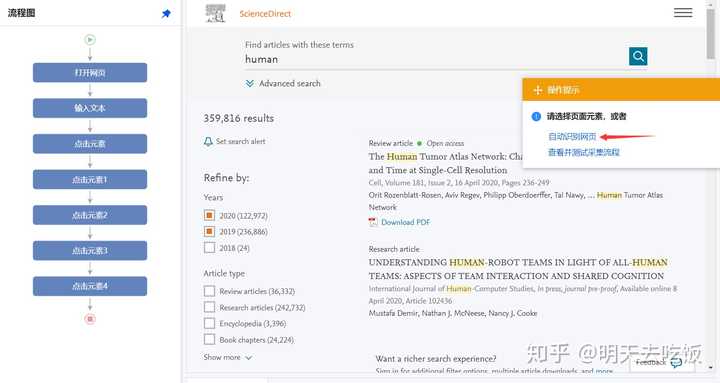Click the plus icon in orange tip header

[x=537, y=90]
